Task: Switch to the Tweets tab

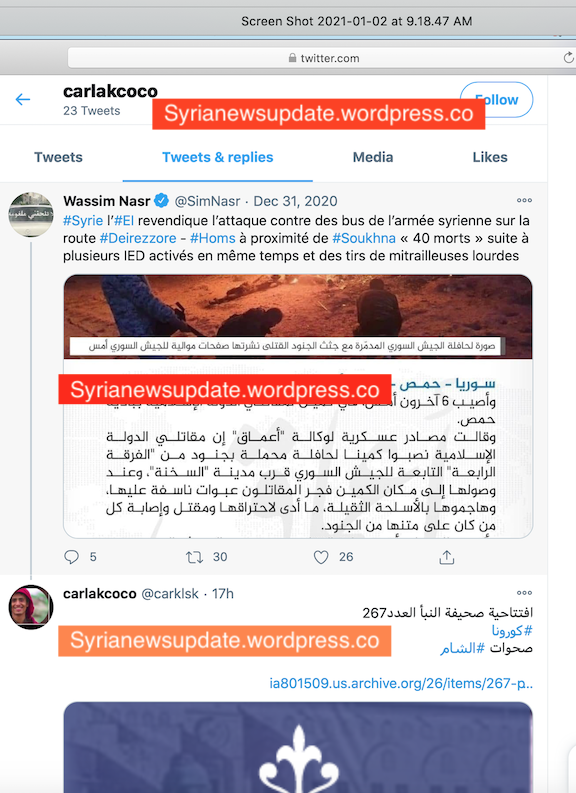Action: (x=58, y=157)
